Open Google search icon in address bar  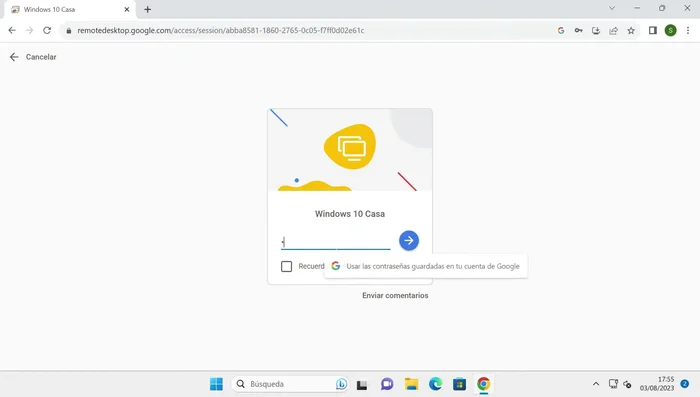pos(561,30)
